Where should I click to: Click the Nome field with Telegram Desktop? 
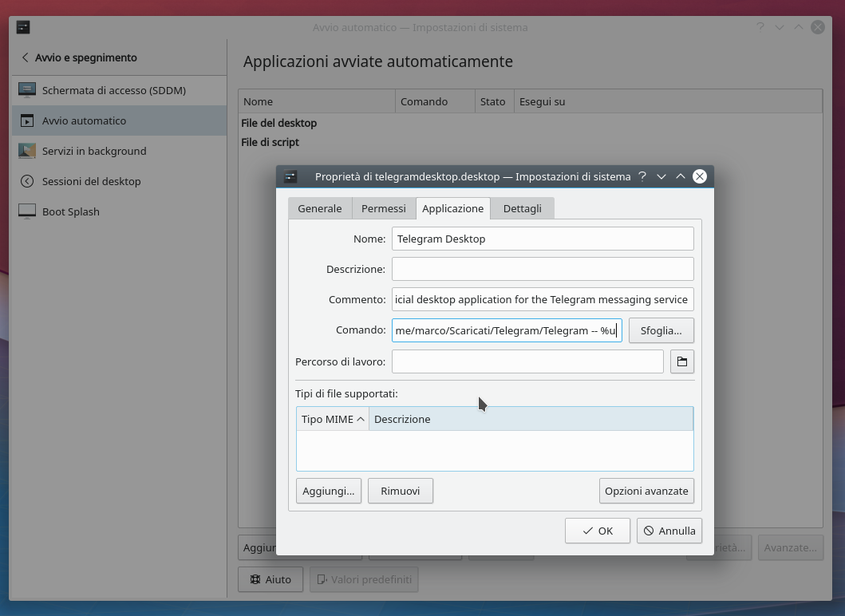click(543, 239)
